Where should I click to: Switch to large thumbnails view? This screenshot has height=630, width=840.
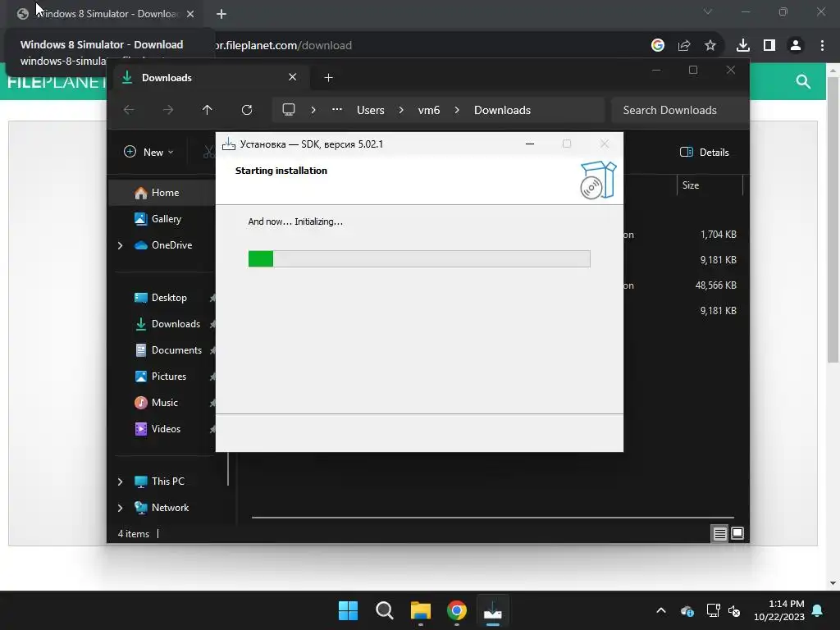coord(737,533)
